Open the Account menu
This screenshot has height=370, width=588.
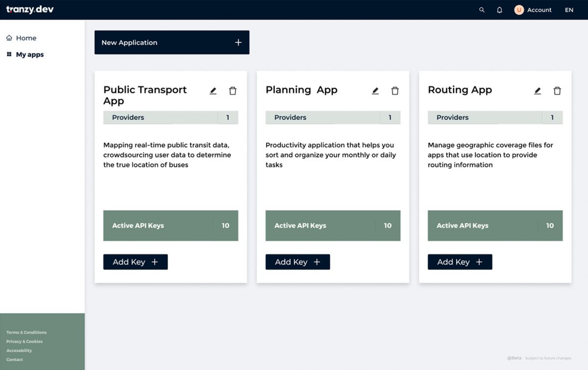[539, 10]
